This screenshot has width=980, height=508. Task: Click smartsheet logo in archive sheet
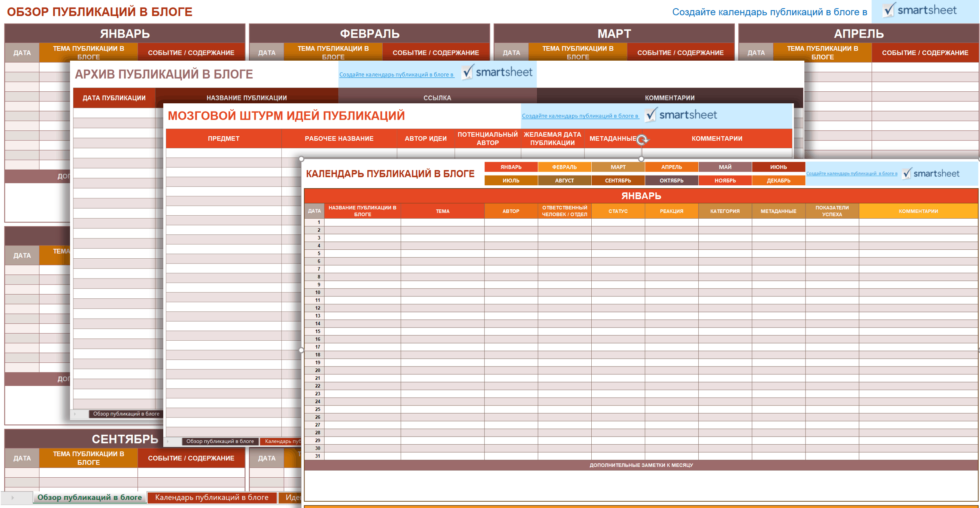(497, 72)
